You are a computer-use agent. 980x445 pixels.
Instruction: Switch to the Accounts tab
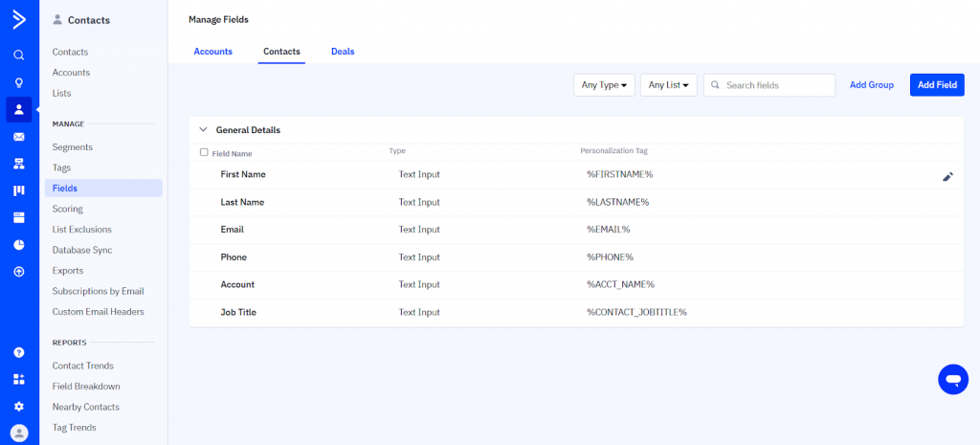212,52
